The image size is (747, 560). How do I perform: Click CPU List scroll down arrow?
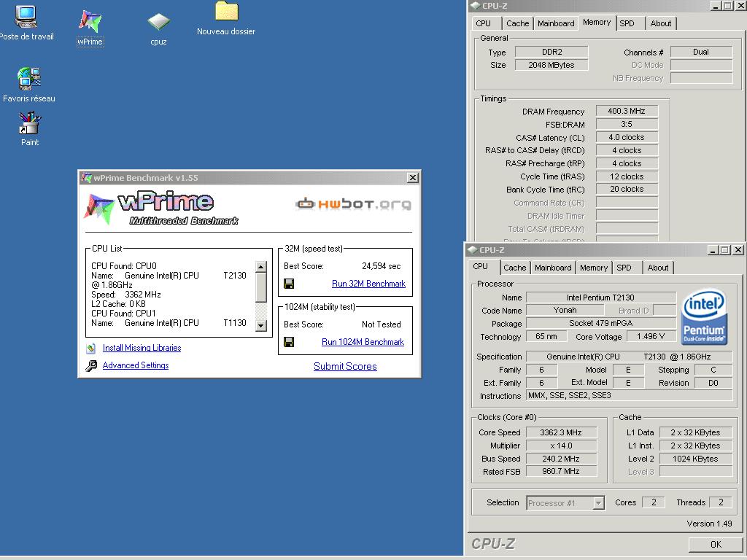click(260, 326)
